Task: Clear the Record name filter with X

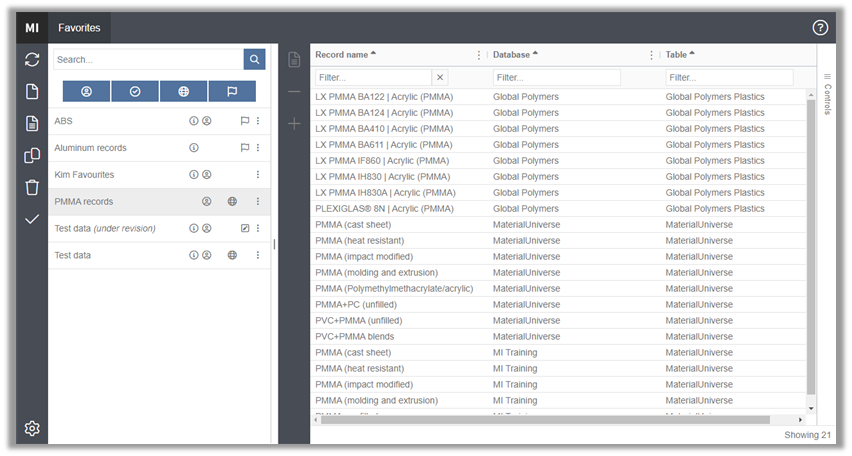Action: 440,77
